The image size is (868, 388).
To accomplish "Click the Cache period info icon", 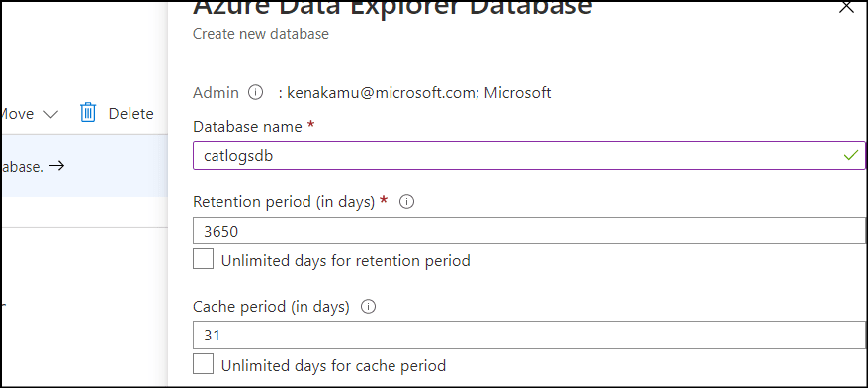I will [x=368, y=307].
